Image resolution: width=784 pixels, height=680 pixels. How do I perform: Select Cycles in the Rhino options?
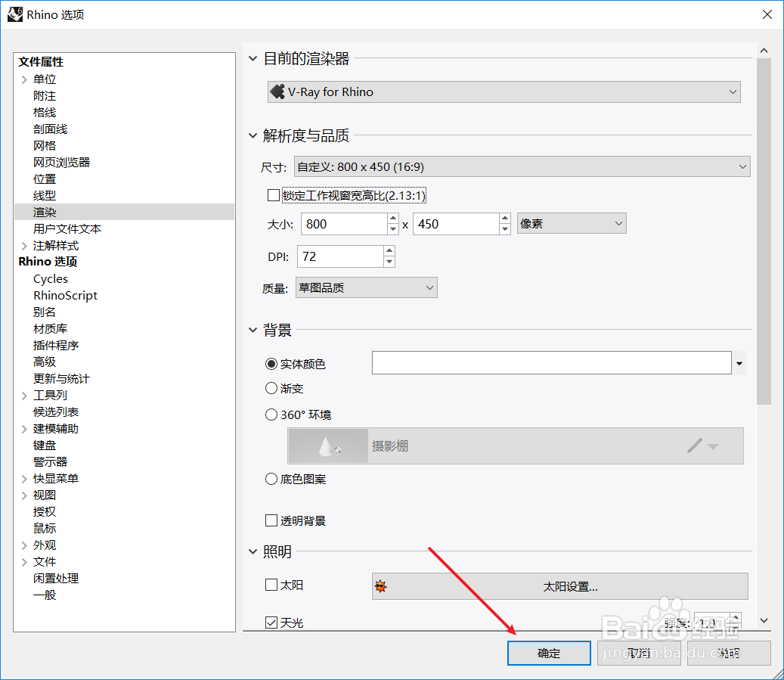(51, 278)
